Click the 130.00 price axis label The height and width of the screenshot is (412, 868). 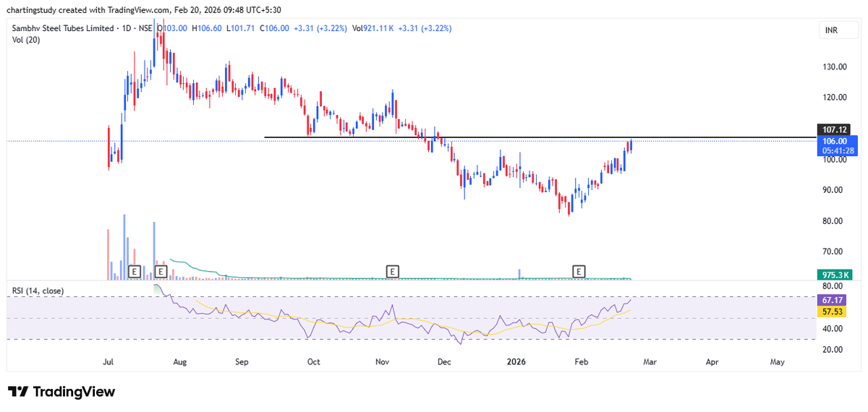point(835,67)
